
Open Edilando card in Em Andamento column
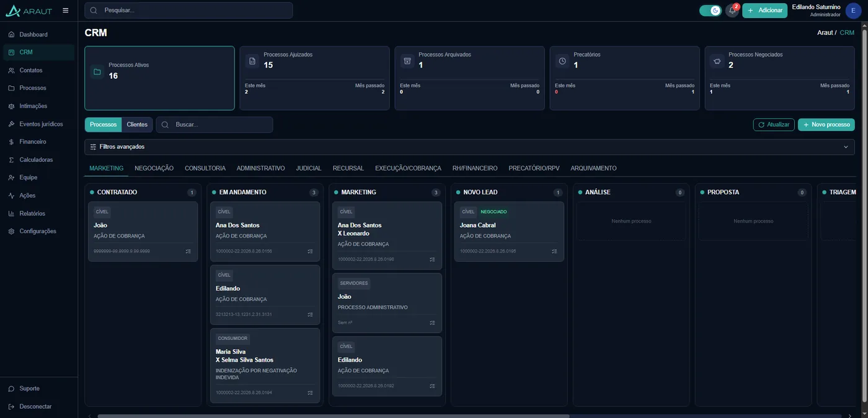265,295
